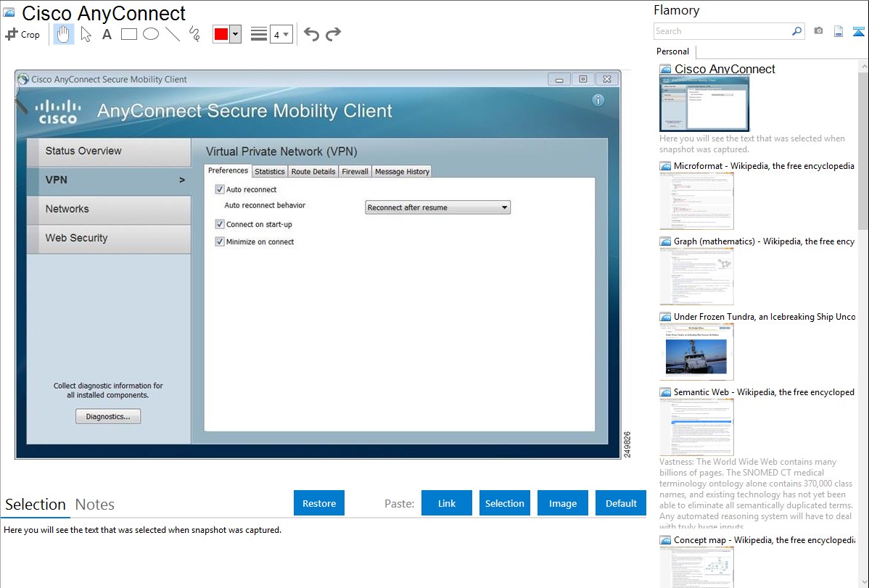Open the line thickness dropdown showing 4
This screenshot has width=869, height=588.
[281, 34]
